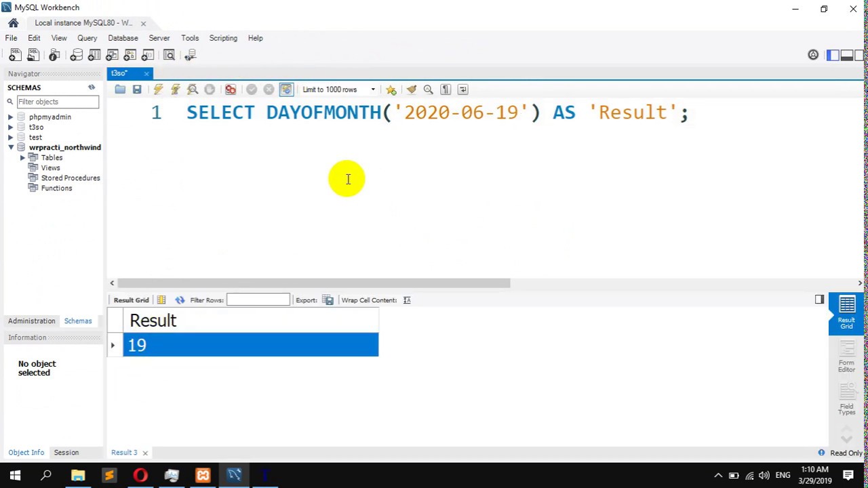Toggle wrap cell content icon
The image size is (868, 488).
(x=407, y=300)
